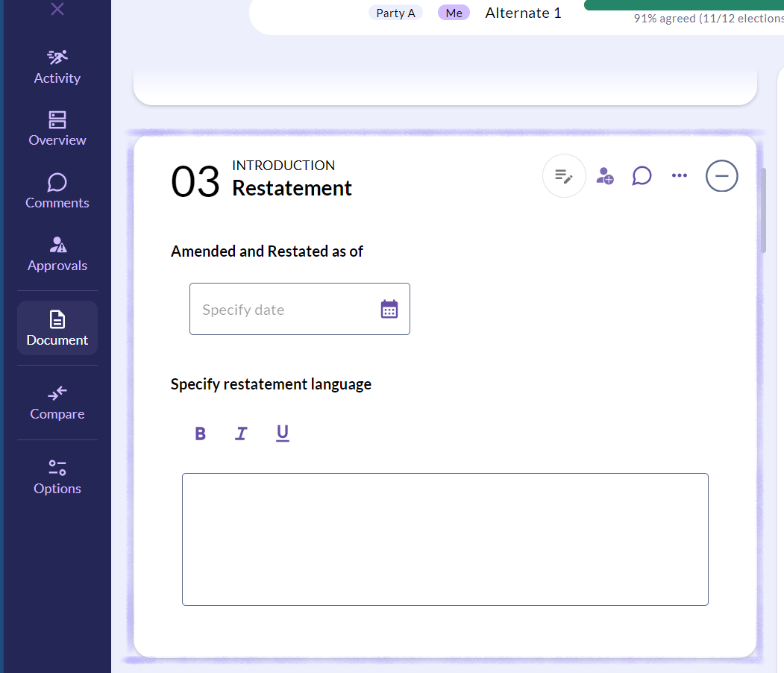
Task: Open the three-dot more menu
Action: (679, 175)
